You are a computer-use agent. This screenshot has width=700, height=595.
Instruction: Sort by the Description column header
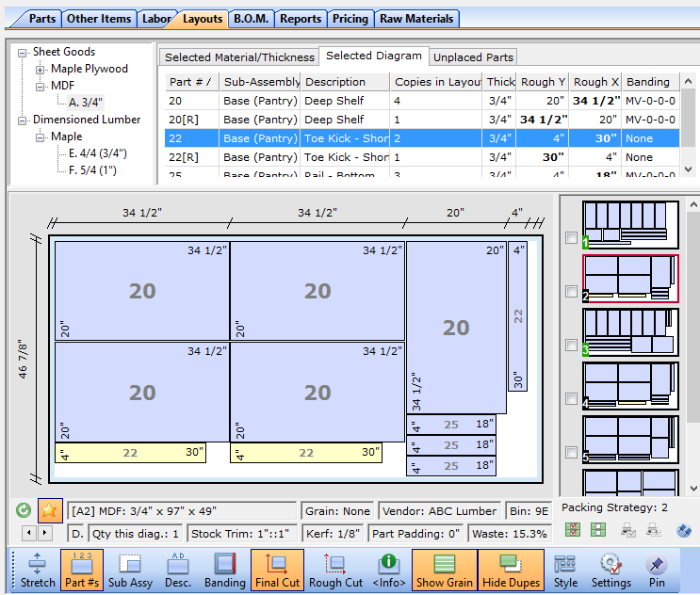click(345, 82)
